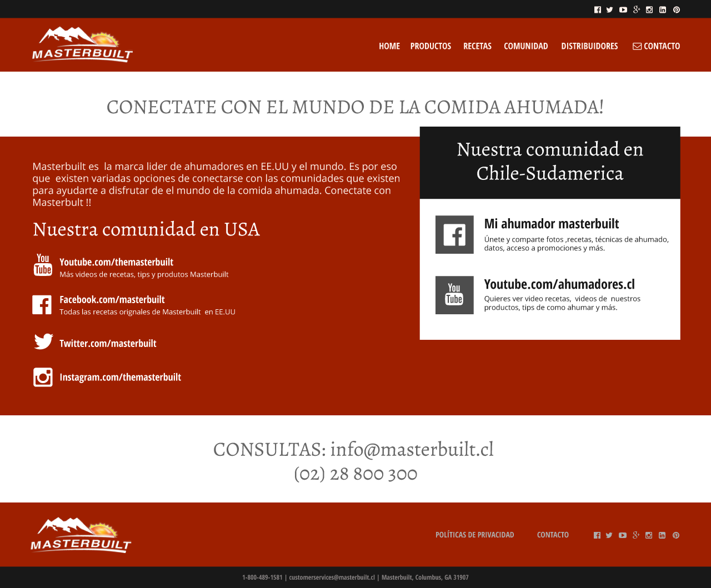Select RECETAS in the navigation bar
The image size is (711, 588).
pos(477,46)
